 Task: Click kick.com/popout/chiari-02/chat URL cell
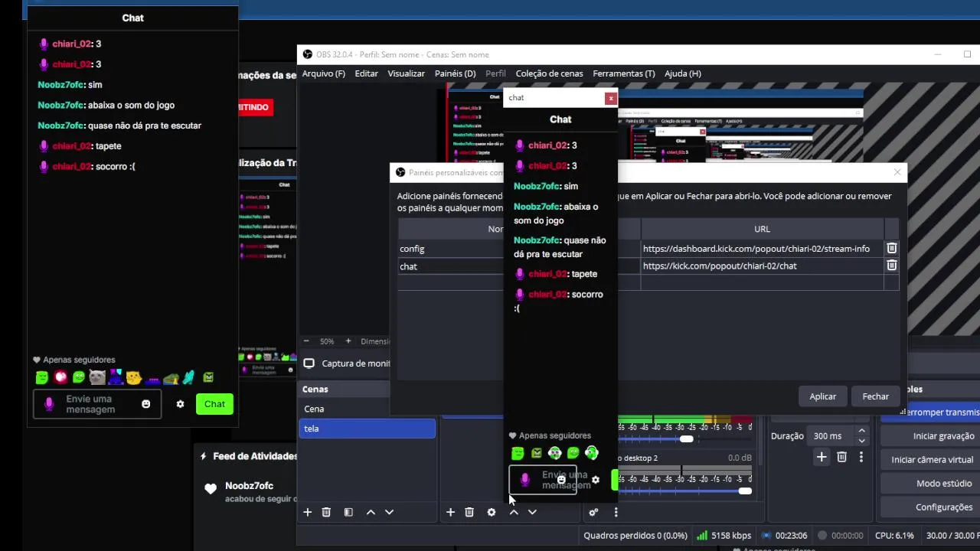[x=762, y=266]
